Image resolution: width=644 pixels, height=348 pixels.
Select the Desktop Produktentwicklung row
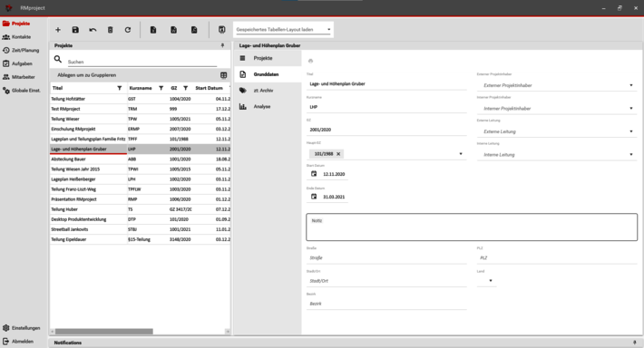coord(140,219)
